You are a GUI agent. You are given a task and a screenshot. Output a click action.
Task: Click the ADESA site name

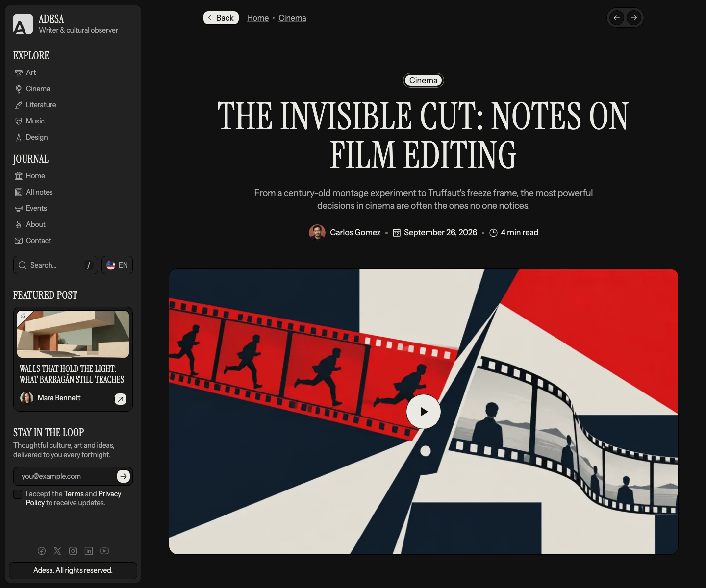point(51,19)
